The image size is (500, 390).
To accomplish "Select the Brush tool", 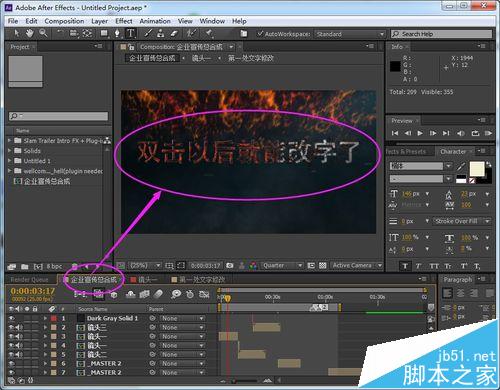I will [x=148, y=33].
